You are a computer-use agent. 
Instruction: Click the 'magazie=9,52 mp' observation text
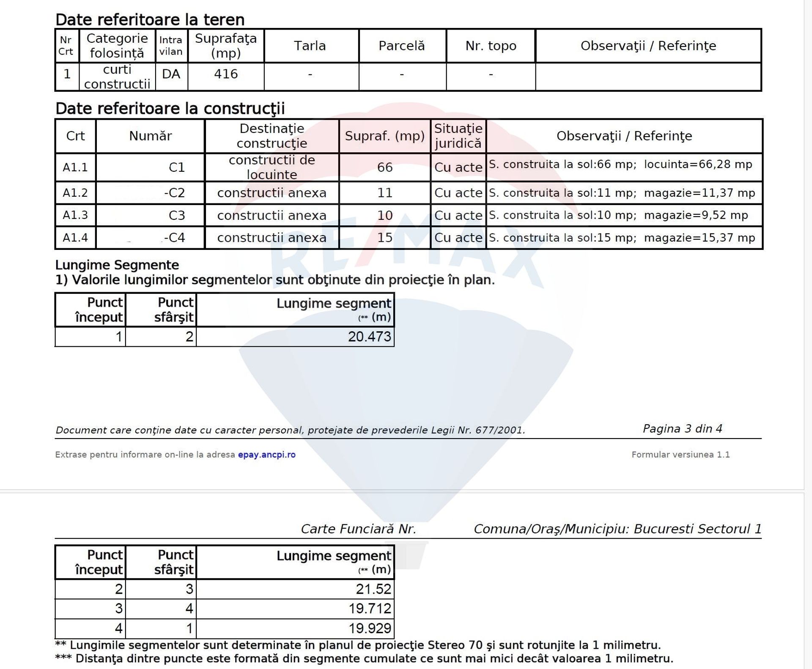point(696,215)
